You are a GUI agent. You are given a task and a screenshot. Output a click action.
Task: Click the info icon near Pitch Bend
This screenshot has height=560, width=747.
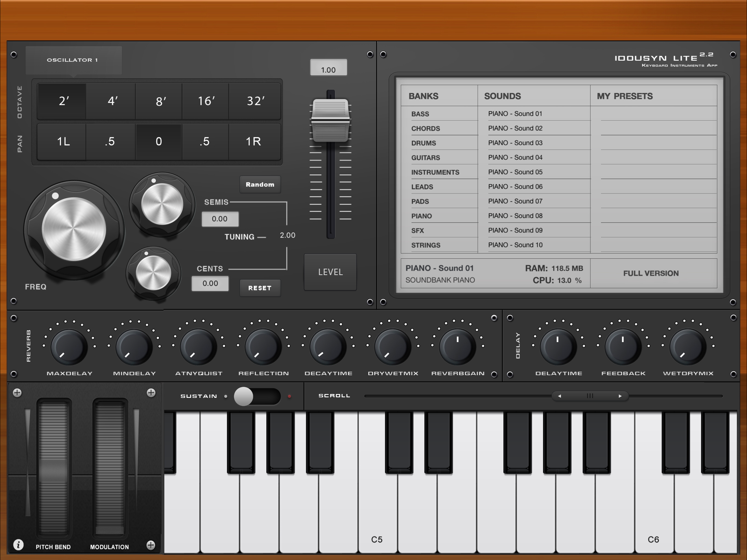click(x=18, y=544)
